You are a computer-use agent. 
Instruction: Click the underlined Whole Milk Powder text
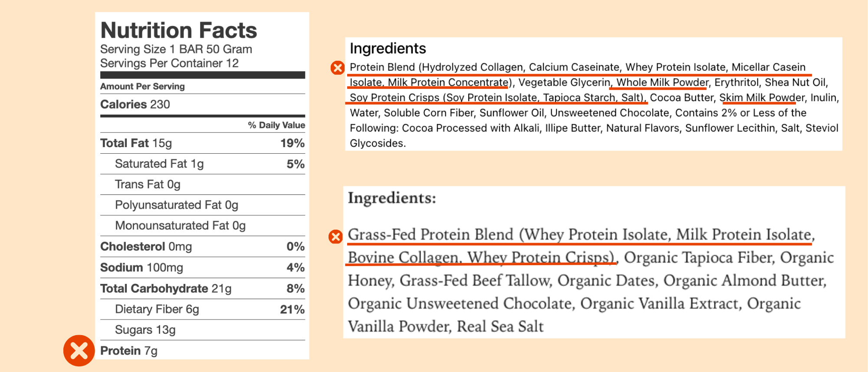[662, 82]
